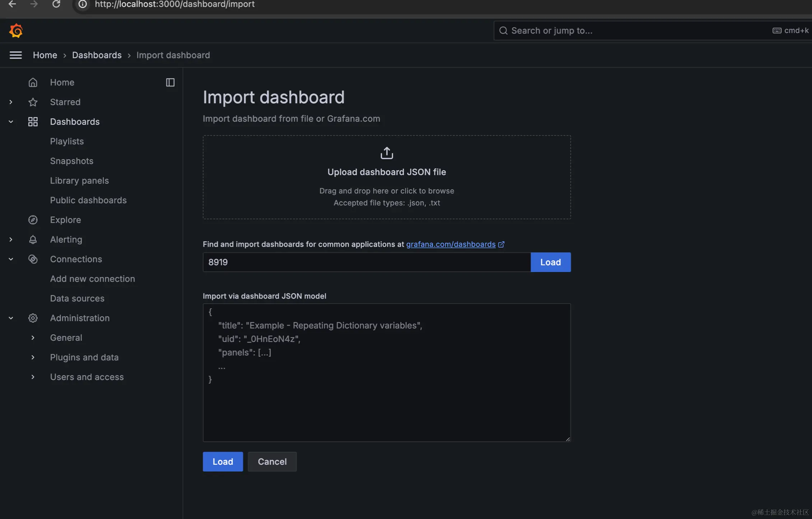Open the Library panels menu item
Image resolution: width=812 pixels, height=519 pixels.
click(79, 181)
